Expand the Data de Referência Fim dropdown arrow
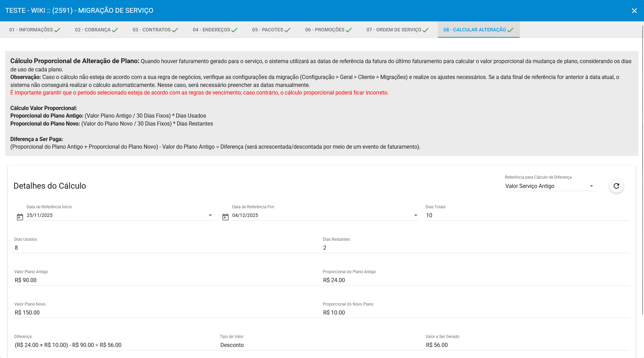Viewport: 644px width, 358px height. point(415,215)
